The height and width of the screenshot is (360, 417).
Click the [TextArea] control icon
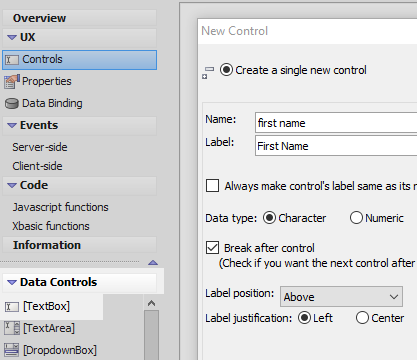pyautogui.click(x=12, y=328)
